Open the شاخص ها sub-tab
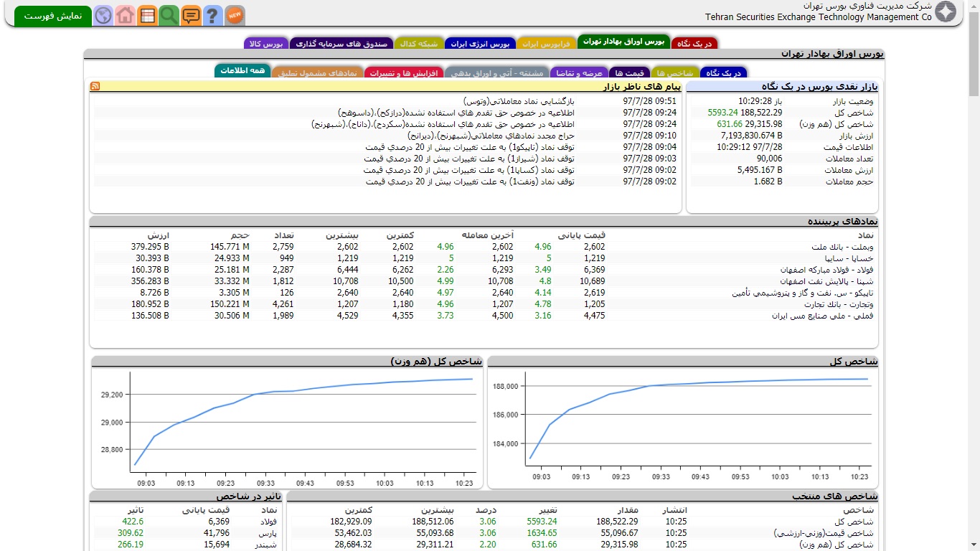The height and width of the screenshot is (551, 980). (x=675, y=72)
